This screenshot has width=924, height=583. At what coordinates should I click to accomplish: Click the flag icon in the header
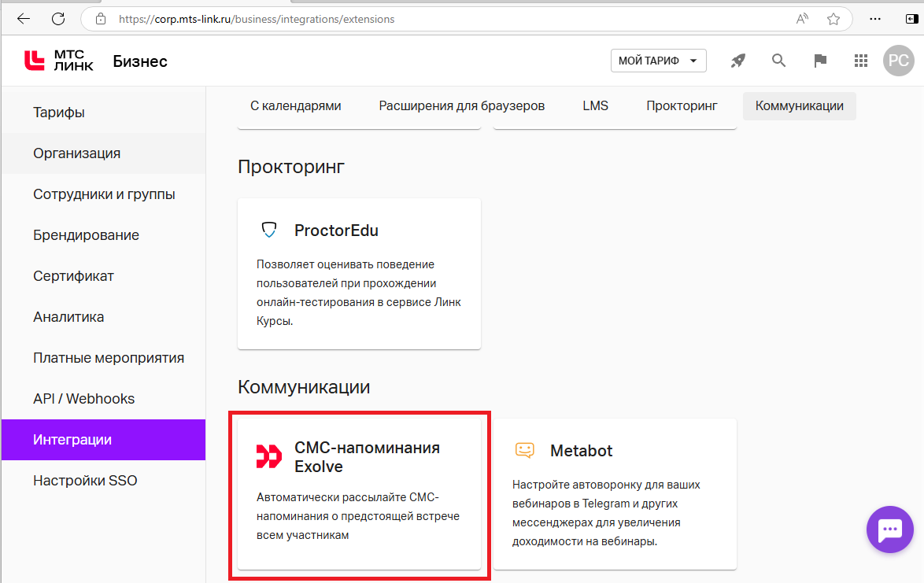point(819,61)
